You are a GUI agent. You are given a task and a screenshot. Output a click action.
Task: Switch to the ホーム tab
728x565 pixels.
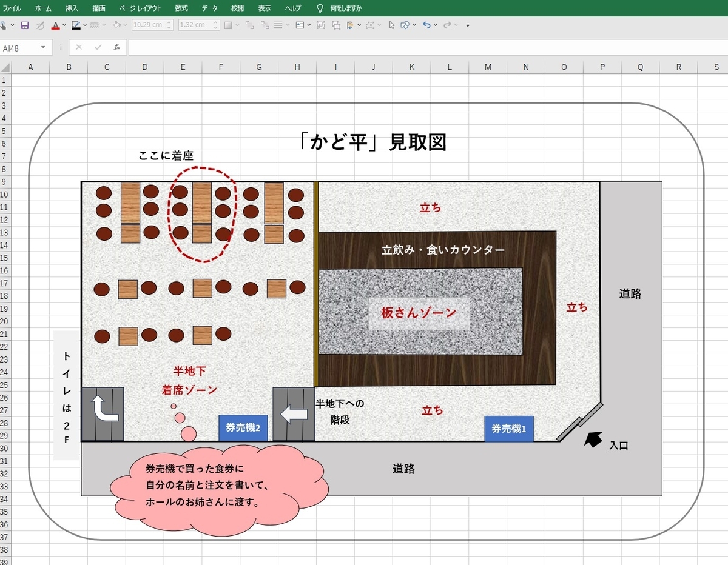tap(43, 8)
